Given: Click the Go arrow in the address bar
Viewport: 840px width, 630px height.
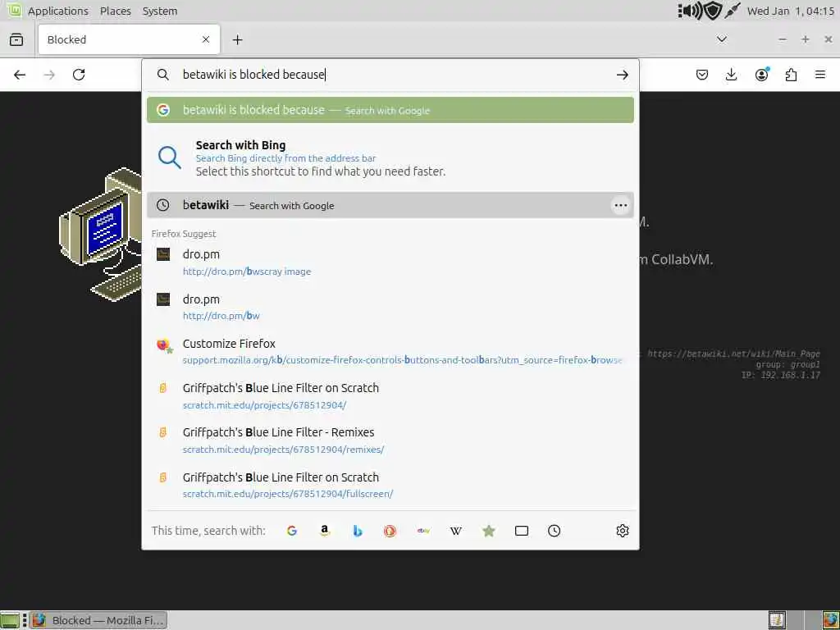Looking at the screenshot, I should click(622, 75).
